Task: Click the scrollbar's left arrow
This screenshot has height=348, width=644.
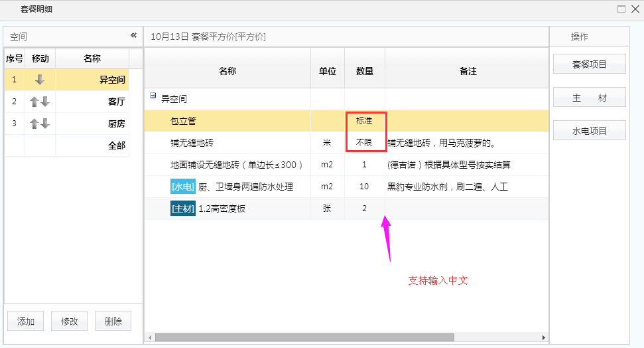Action: pyautogui.click(x=150, y=337)
